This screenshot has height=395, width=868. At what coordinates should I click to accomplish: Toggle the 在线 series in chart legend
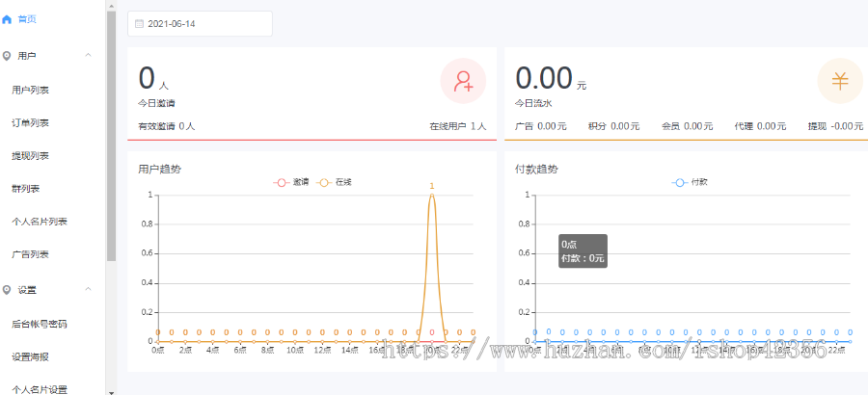click(335, 182)
